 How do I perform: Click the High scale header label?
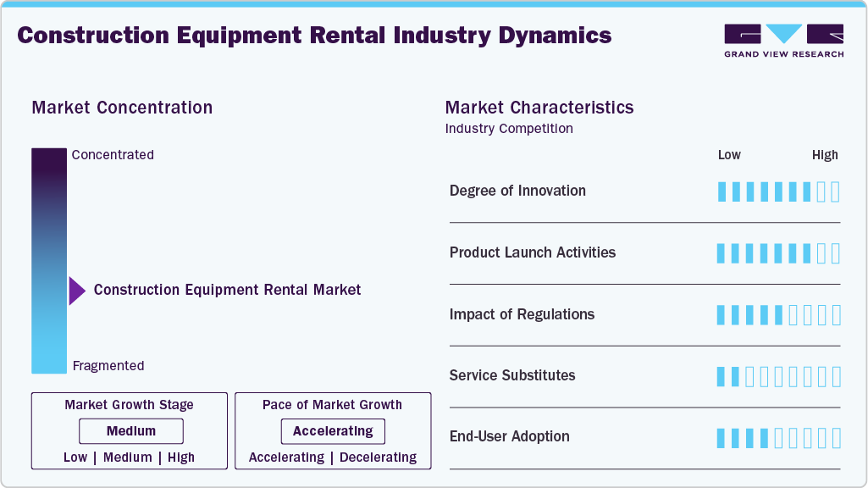(825, 155)
